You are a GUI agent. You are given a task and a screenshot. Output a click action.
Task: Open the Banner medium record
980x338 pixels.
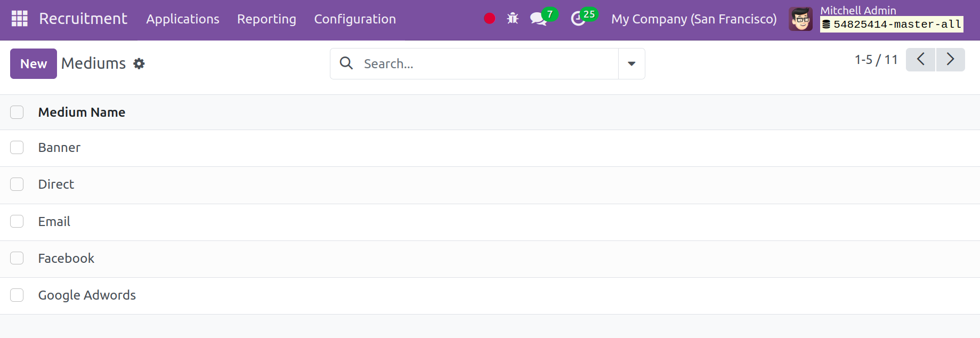tap(59, 148)
